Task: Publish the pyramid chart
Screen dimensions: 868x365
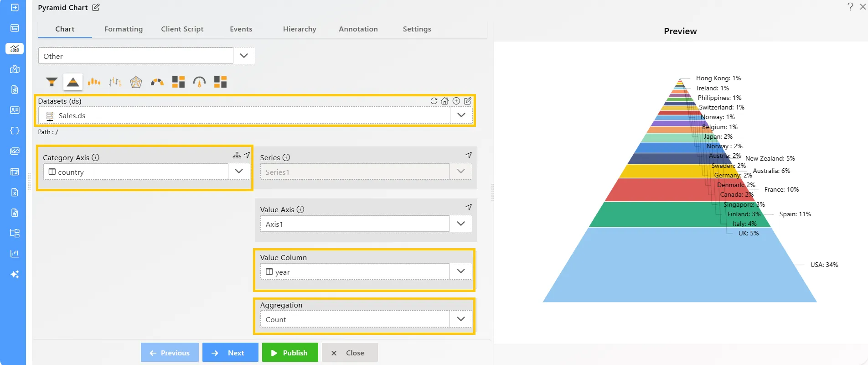Action: [290, 353]
